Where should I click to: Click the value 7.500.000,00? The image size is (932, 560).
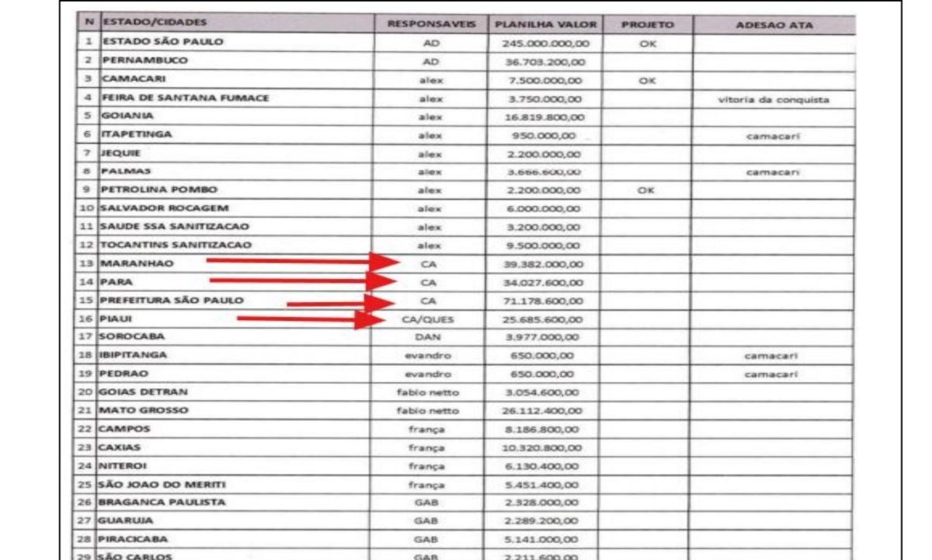pyautogui.click(x=547, y=81)
